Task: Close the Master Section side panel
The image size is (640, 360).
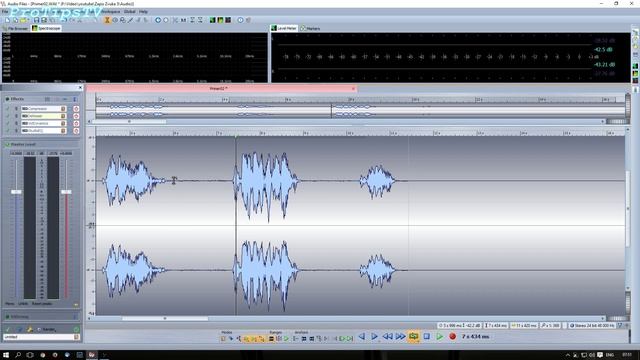Action: tap(80, 88)
